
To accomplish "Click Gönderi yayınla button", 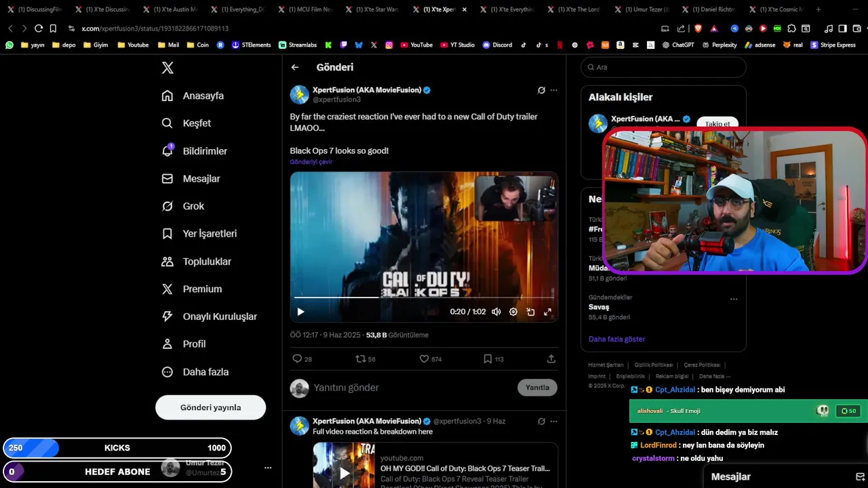I will click(x=210, y=407).
